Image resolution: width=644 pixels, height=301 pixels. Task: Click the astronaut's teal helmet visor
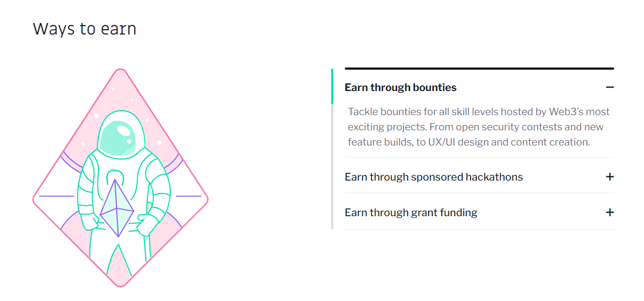[122, 136]
